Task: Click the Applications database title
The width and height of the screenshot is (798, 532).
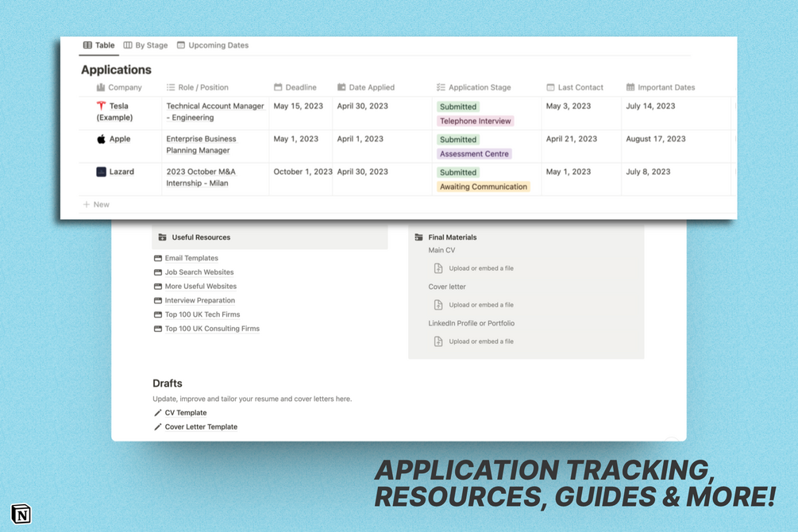Action: click(116, 70)
